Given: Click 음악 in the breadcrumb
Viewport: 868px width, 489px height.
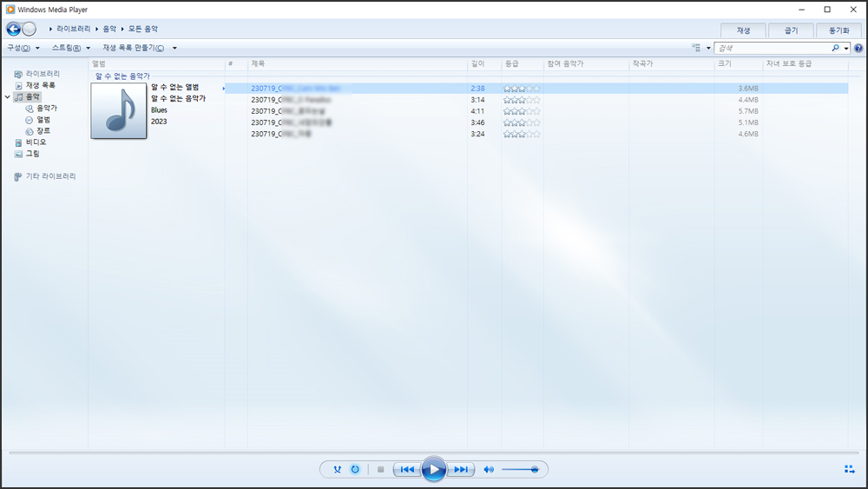Looking at the screenshot, I should click(x=109, y=29).
